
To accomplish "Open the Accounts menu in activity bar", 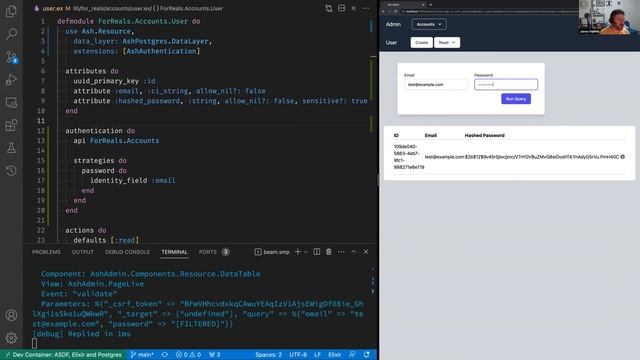I will coord(11,315).
